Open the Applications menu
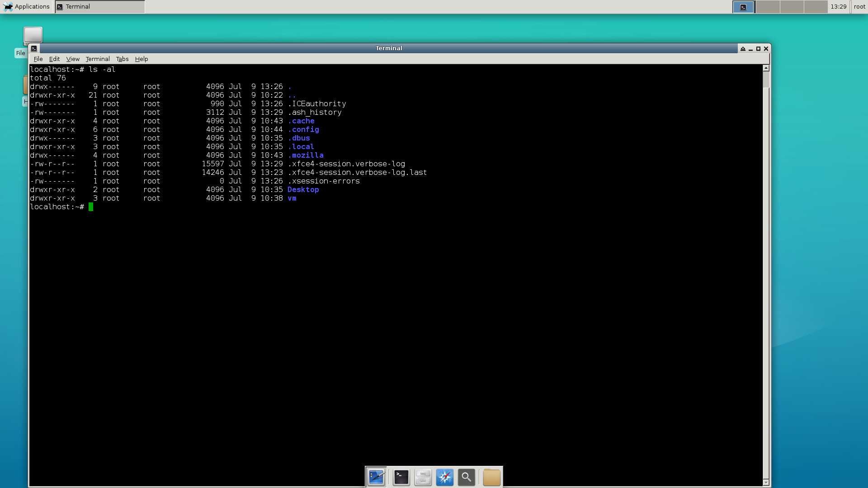Viewport: 868px width, 488px height. [27, 6]
